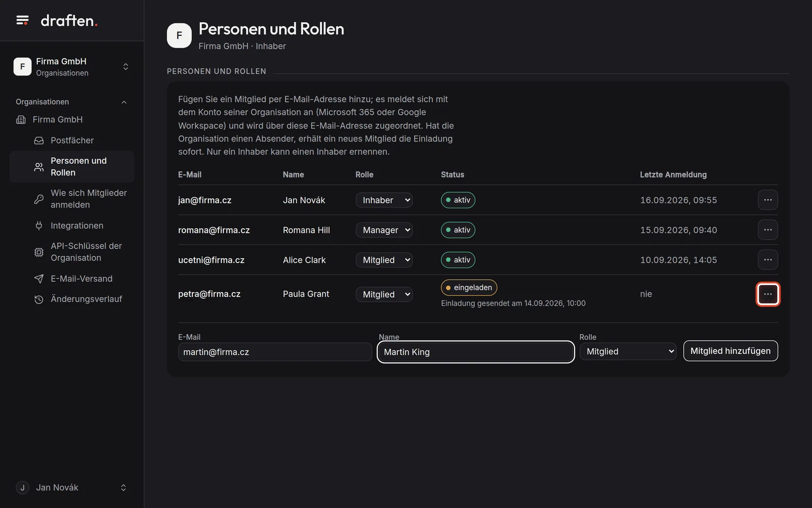Click the chip icon for API-Schlüssel

[39, 252]
